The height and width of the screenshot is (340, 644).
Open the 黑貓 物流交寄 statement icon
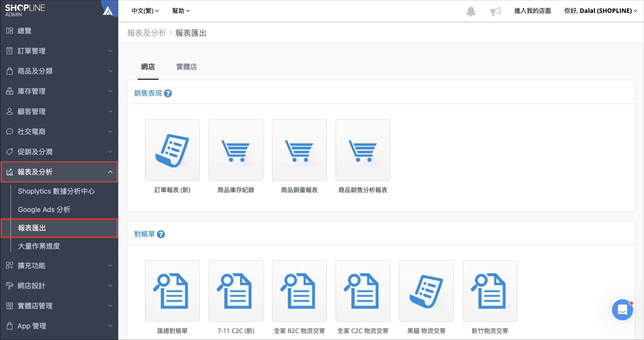426,291
